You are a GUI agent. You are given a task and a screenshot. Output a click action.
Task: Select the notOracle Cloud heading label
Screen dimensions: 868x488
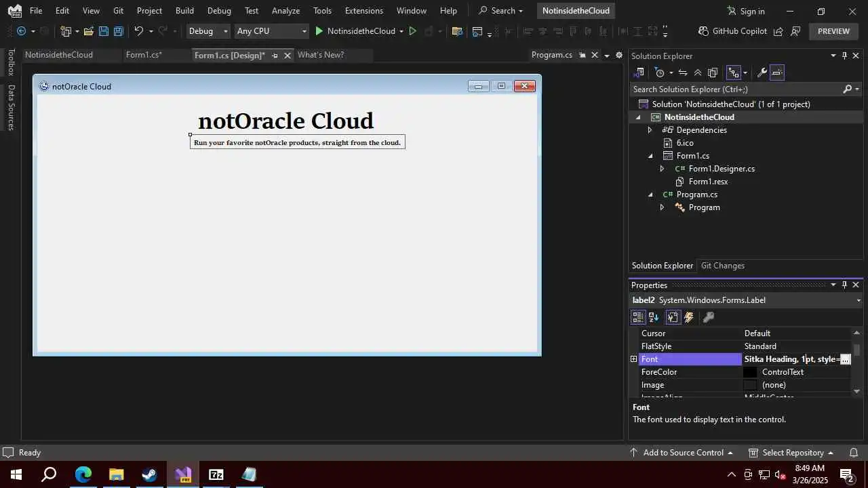(285, 121)
